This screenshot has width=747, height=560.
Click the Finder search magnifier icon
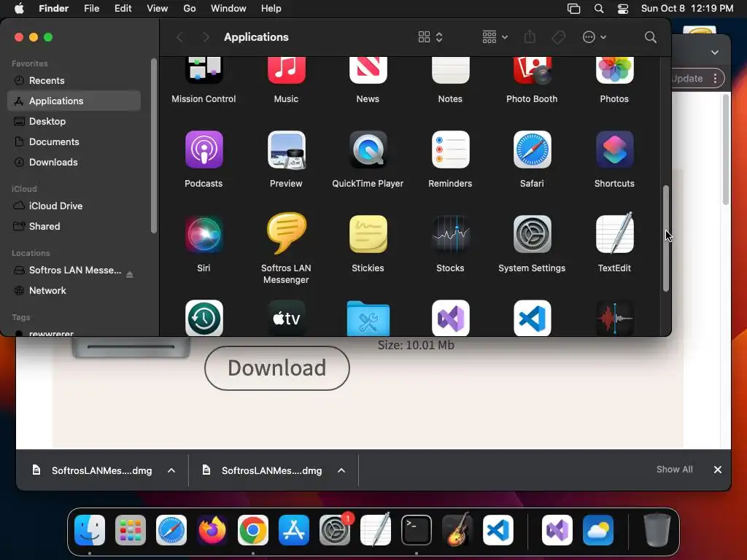(650, 37)
